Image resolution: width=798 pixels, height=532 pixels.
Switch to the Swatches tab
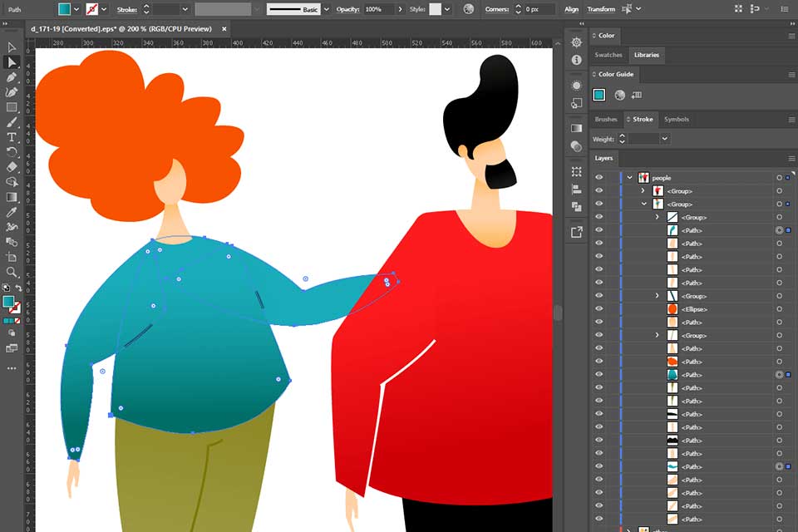pyautogui.click(x=608, y=55)
